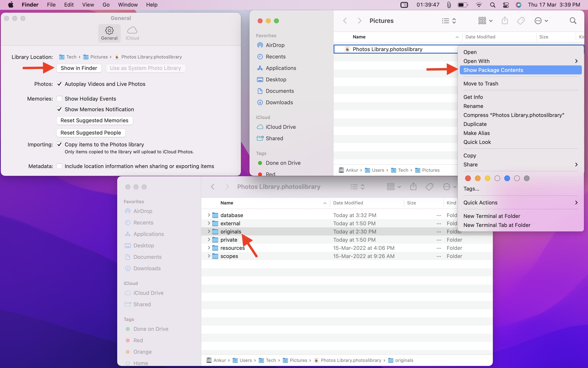Click Share icon in Pictures window toolbar
588x368 pixels.
click(x=505, y=20)
